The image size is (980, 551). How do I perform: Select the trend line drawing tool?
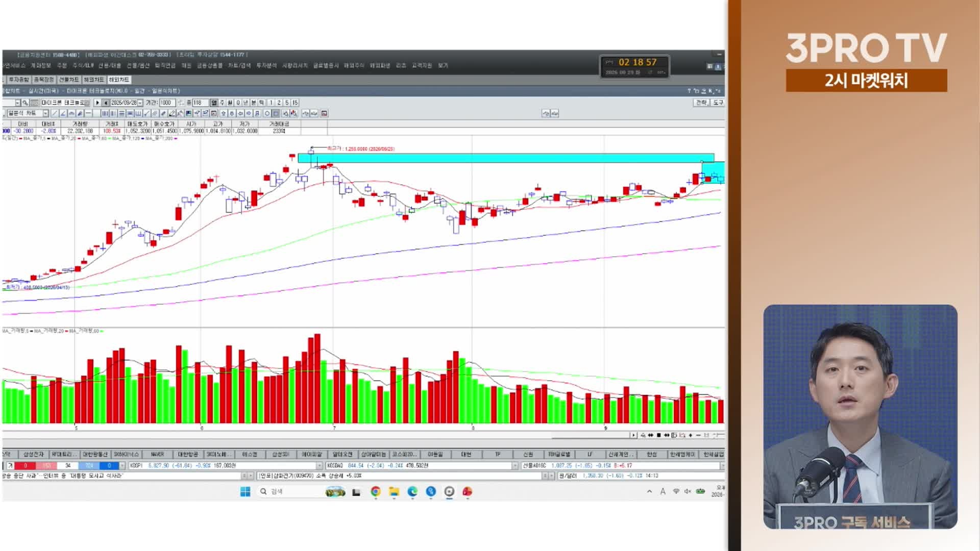pos(55,113)
